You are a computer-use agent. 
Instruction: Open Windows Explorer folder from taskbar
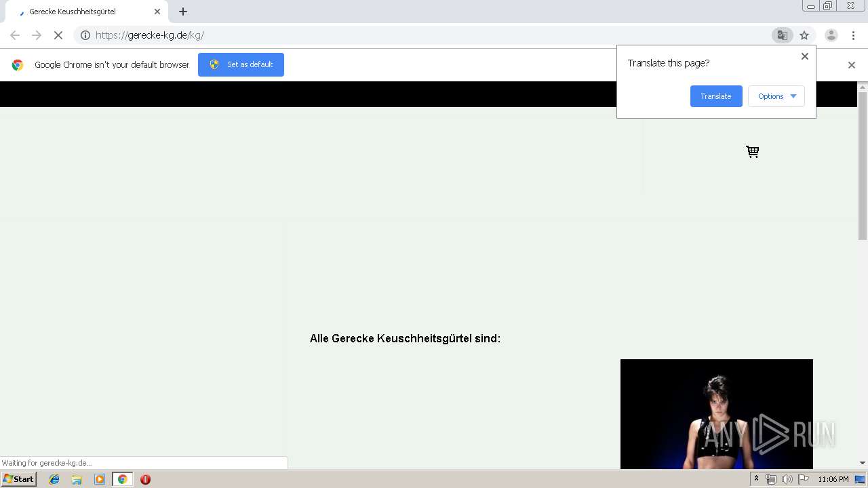[77, 479]
